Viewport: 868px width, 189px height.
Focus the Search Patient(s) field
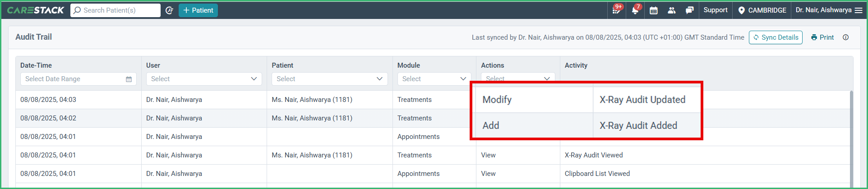[x=115, y=10]
